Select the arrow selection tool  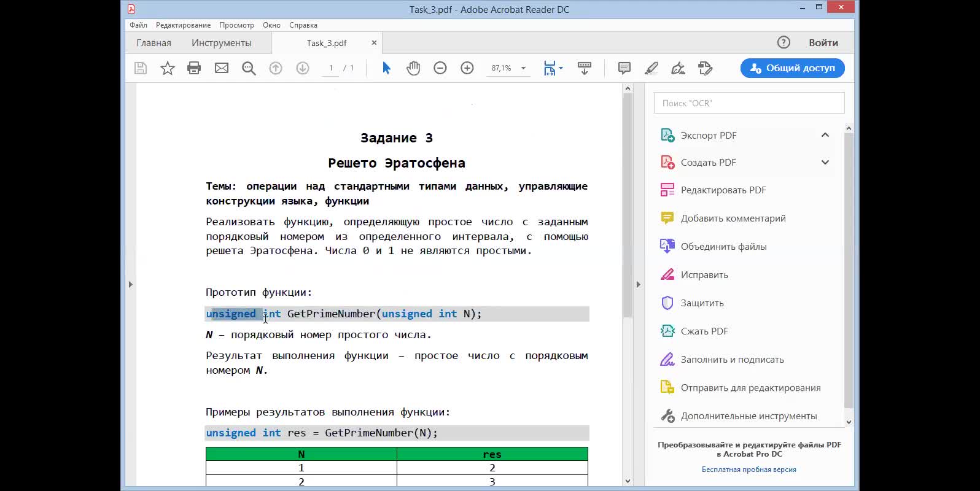click(x=386, y=68)
